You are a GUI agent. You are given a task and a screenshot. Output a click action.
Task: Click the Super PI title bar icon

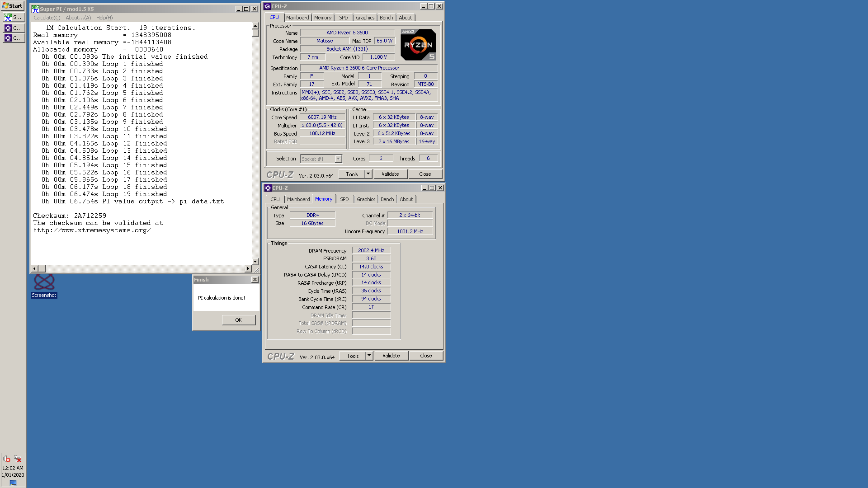pyautogui.click(x=35, y=9)
